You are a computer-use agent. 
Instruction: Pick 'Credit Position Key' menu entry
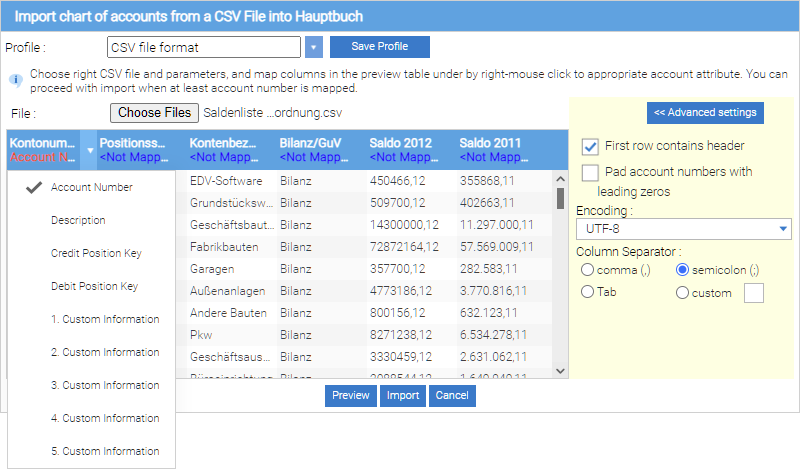[x=96, y=253]
